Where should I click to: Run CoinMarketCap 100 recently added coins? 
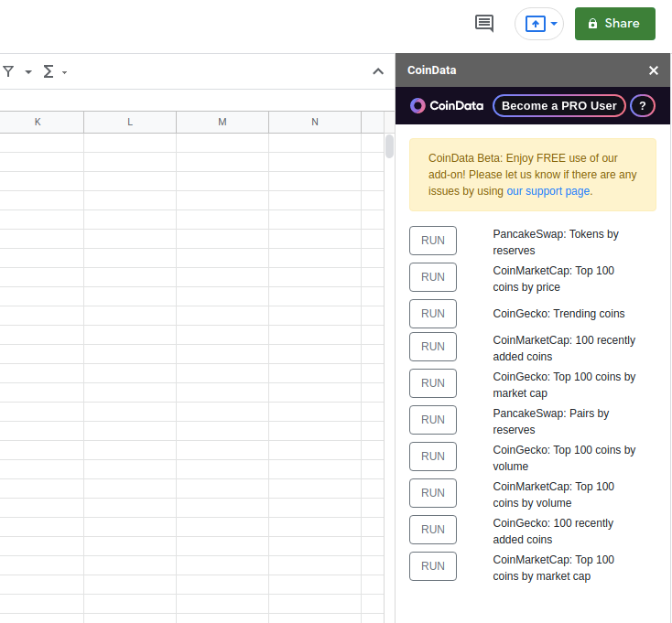(433, 347)
